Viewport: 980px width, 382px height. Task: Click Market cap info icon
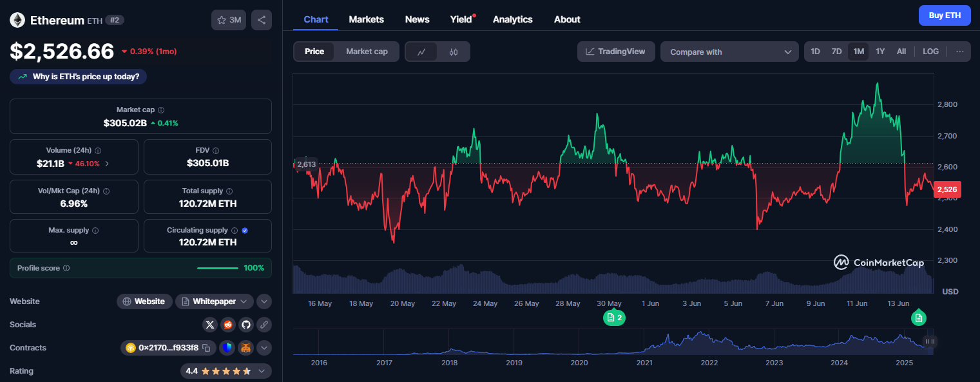(x=161, y=110)
